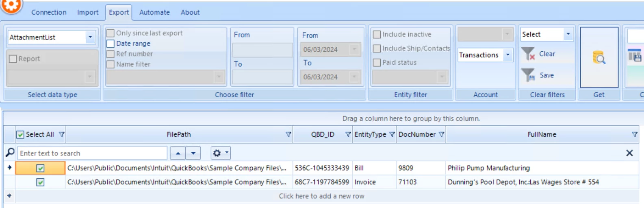
Task: Open the Transactions account dropdown
Action: (508, 55)
